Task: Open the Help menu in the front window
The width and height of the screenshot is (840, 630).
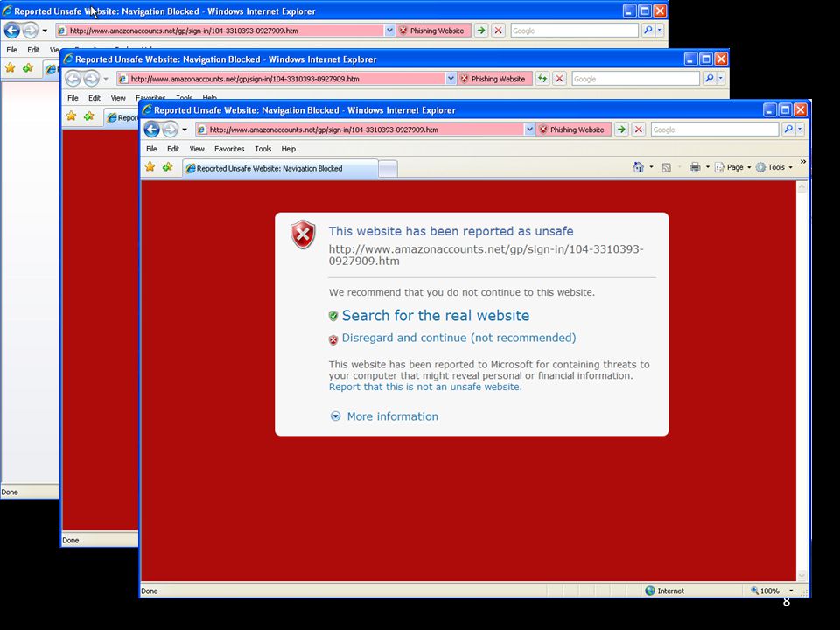Action: click(288, 149)
